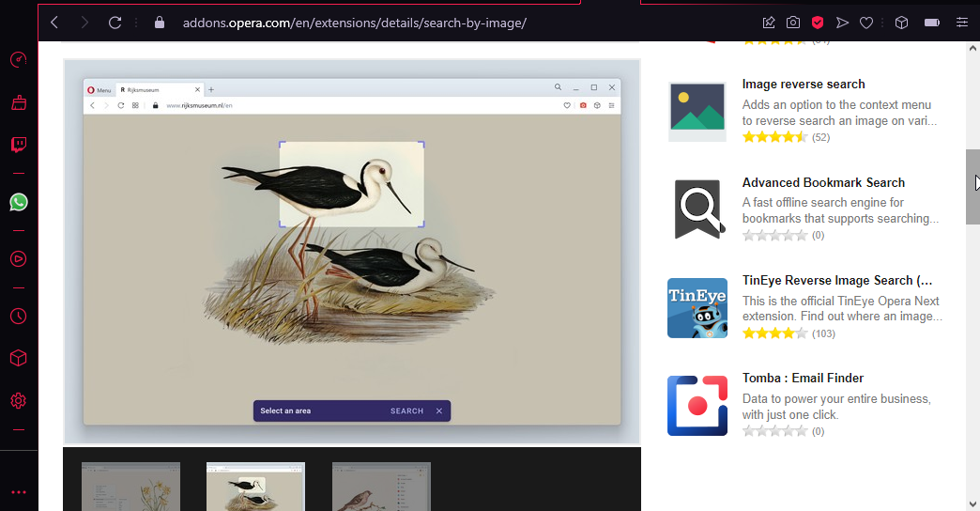Open the Player icon in sidebar
This screenshot has height=511, width=980.
pos(18,258)
